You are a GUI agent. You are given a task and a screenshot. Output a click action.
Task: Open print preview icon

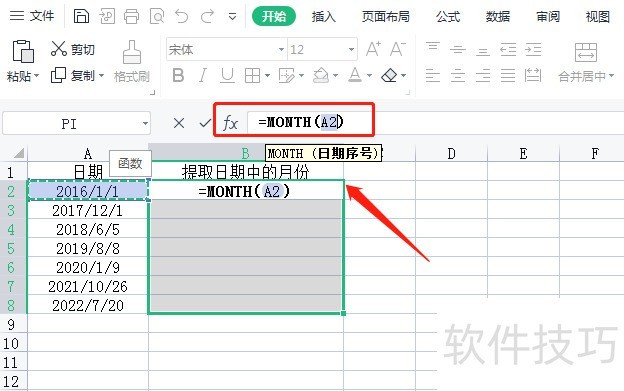(157, 17)
